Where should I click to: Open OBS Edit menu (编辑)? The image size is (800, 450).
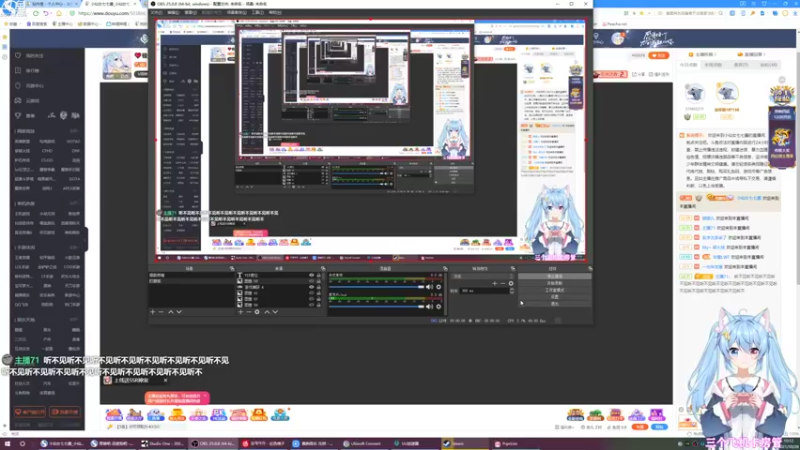173,12
